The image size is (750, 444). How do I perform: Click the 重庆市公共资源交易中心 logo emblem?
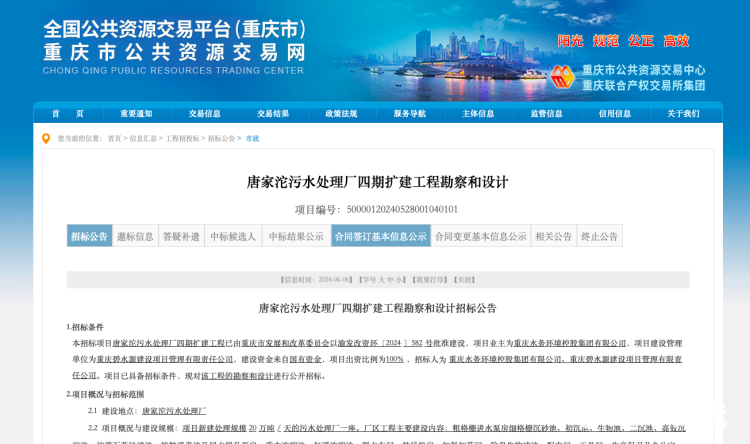coord(562,77)
